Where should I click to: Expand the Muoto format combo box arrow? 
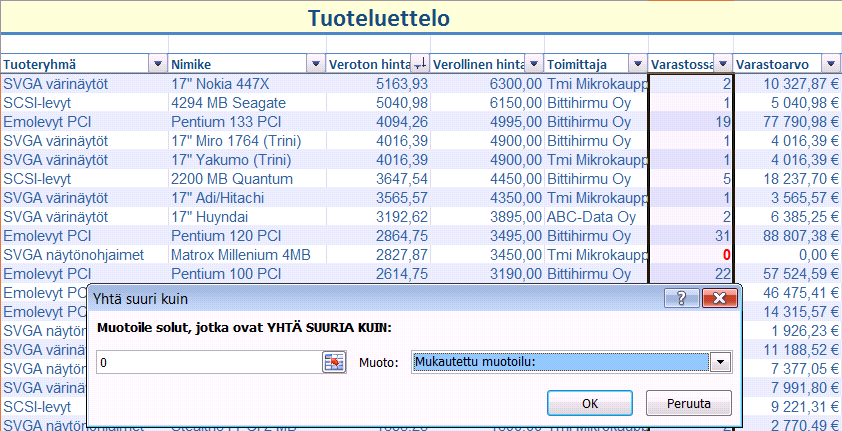coord(721,362)
